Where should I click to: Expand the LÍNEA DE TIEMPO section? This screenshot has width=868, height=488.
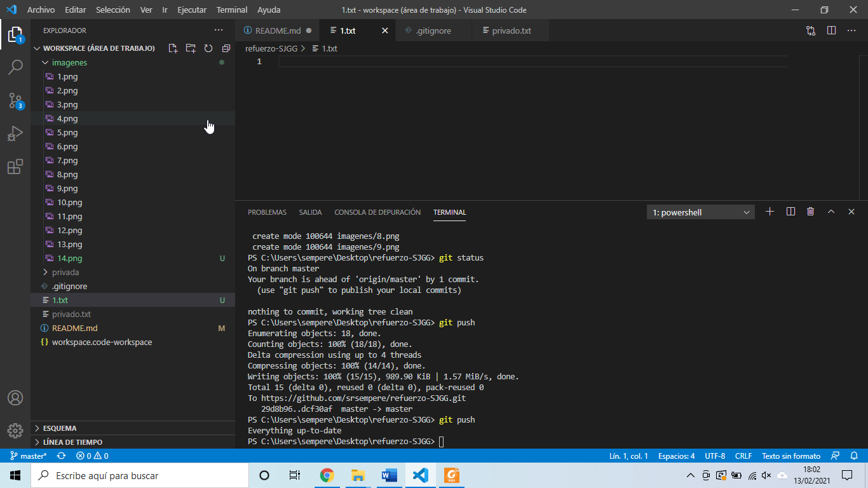click(133, 442)
